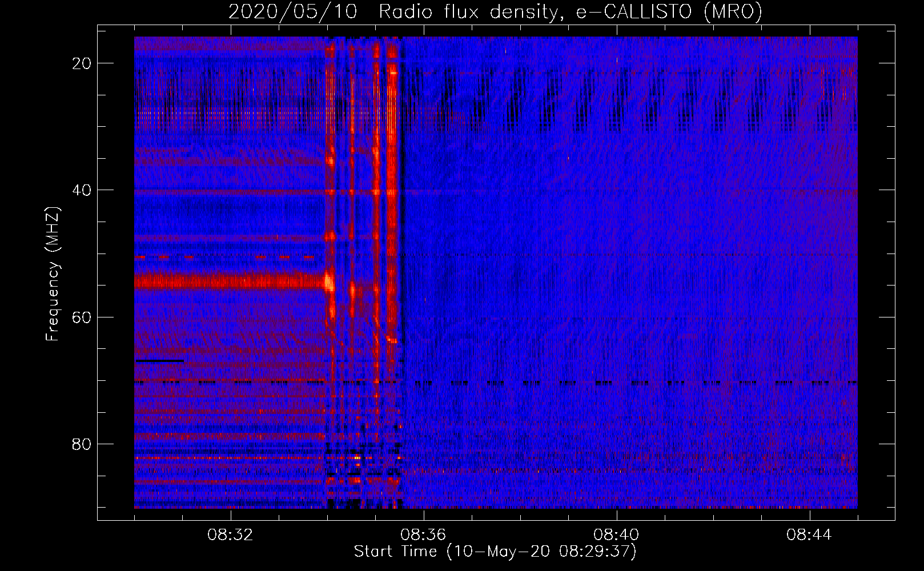Click the 08:36 time tick label
The width and height of the screenshot is (924, 571).
pyautogui.click(x=423, y=535)
